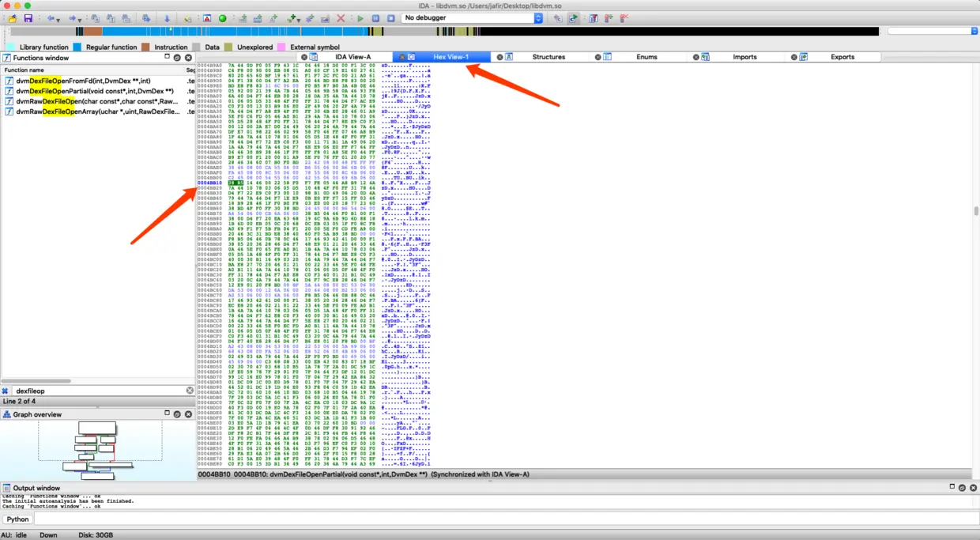
Task: Click the highlighted hex byte at 0004BB10
Action: (x=236, y=183)
